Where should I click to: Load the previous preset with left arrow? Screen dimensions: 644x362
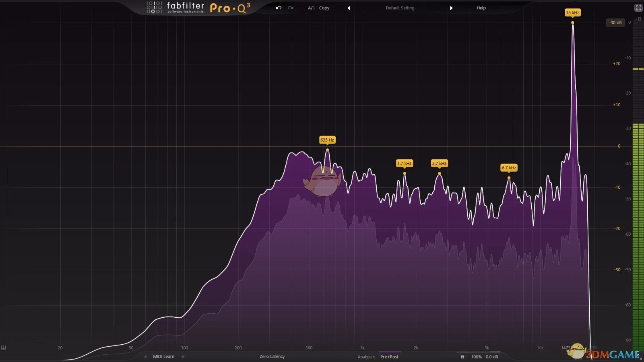(349, 8)
